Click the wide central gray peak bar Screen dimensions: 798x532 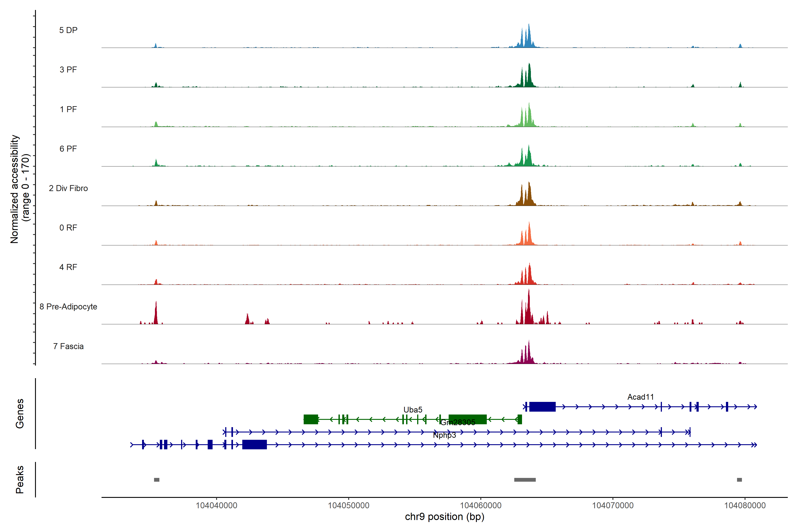524,480
